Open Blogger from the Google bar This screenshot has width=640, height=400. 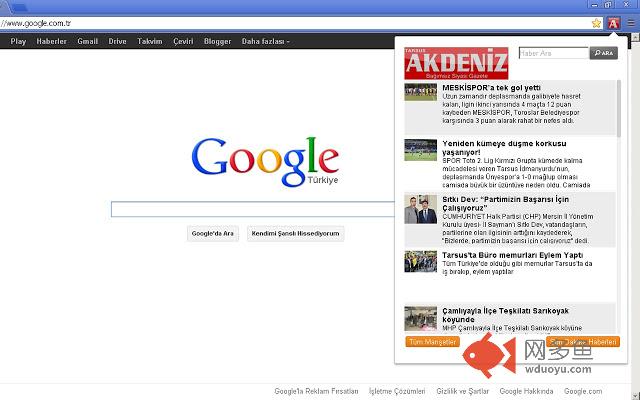pos(217,41)
